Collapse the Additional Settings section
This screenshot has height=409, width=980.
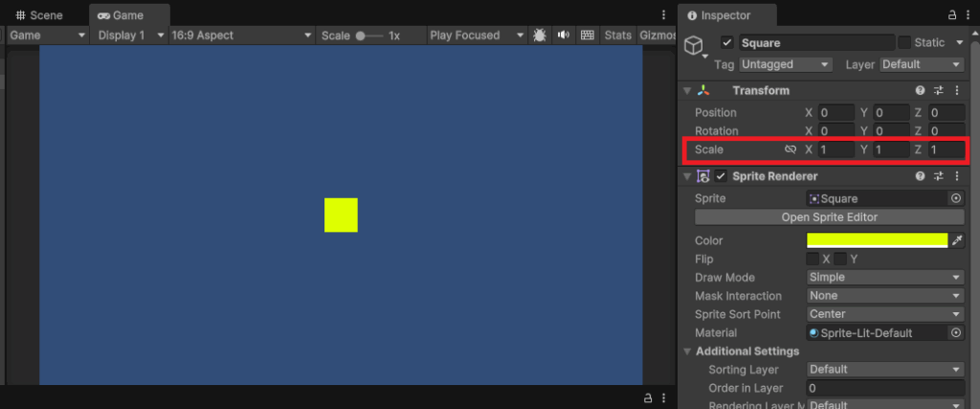(687, 352)
